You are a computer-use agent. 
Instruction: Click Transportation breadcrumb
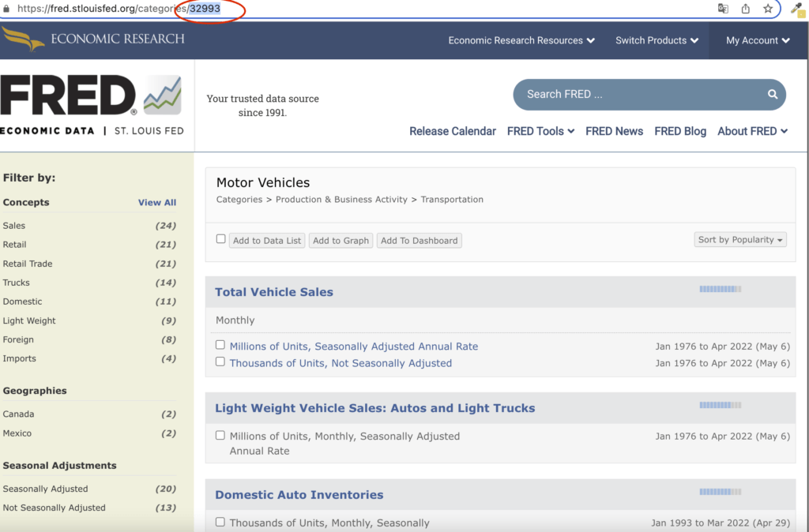(452, 200)
